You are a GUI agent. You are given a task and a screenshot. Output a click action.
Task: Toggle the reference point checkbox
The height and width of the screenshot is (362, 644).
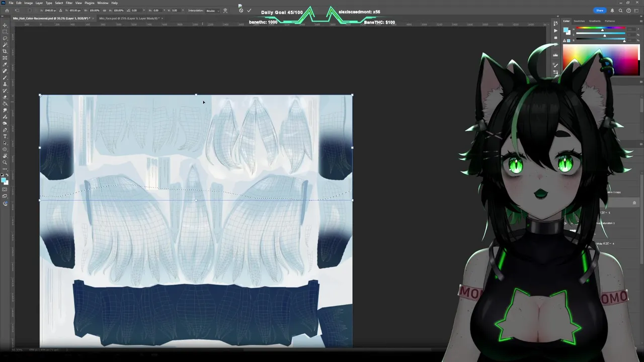coord(29,10)
